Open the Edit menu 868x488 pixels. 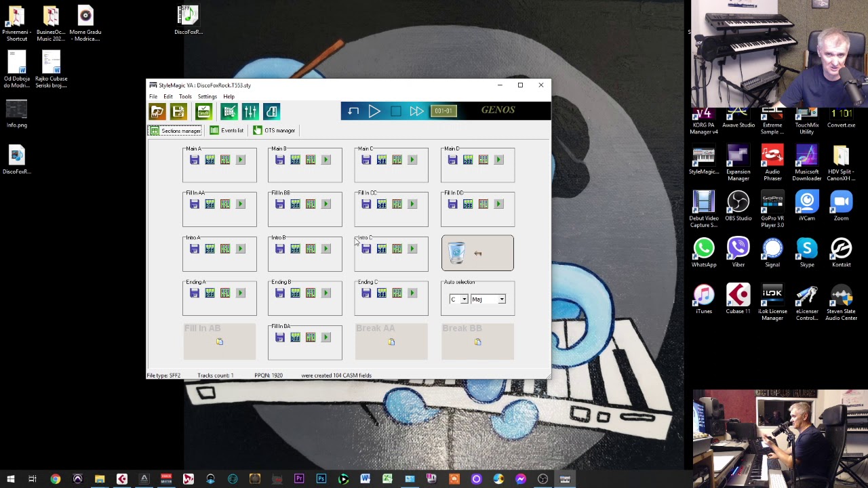pos(168,96)
